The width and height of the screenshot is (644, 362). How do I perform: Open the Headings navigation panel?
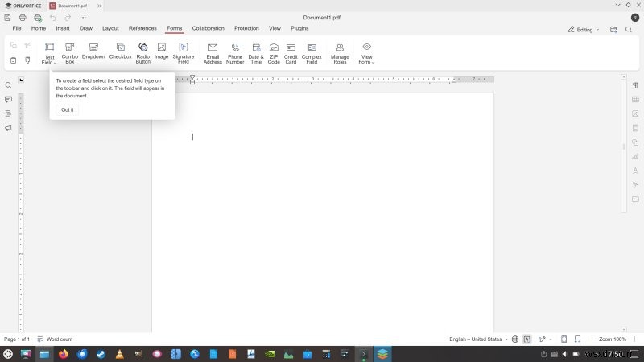click(x=8, y=113)
